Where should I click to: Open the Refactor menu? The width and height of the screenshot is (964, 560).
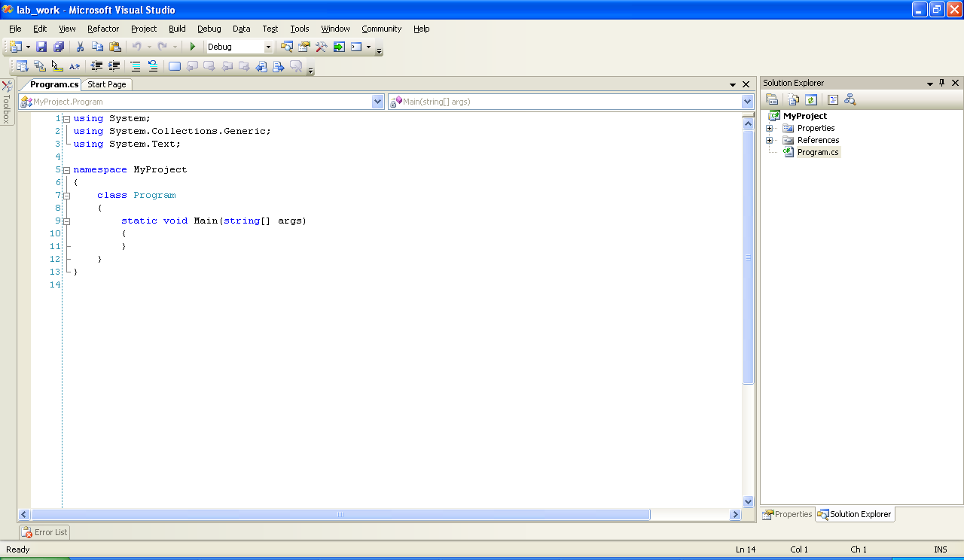click(x=103, y=29)
